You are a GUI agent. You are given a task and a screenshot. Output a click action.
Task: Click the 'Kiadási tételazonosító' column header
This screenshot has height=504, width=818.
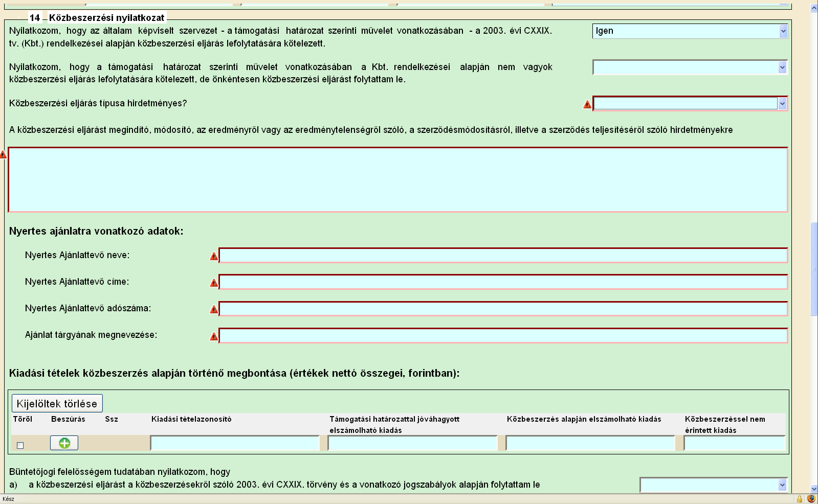tap(191, 419)
